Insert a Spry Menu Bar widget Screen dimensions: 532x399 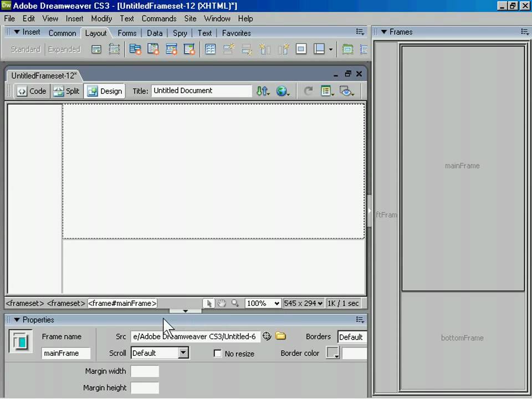[135, 49]
